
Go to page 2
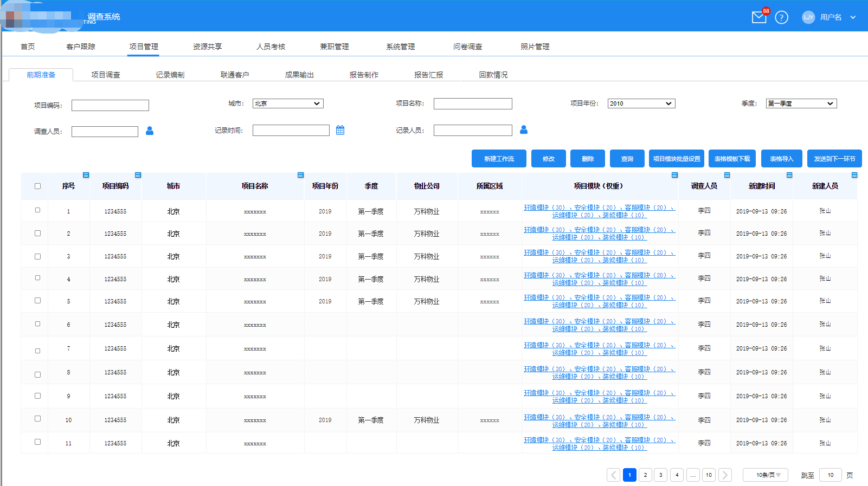(x=645, y=475)
